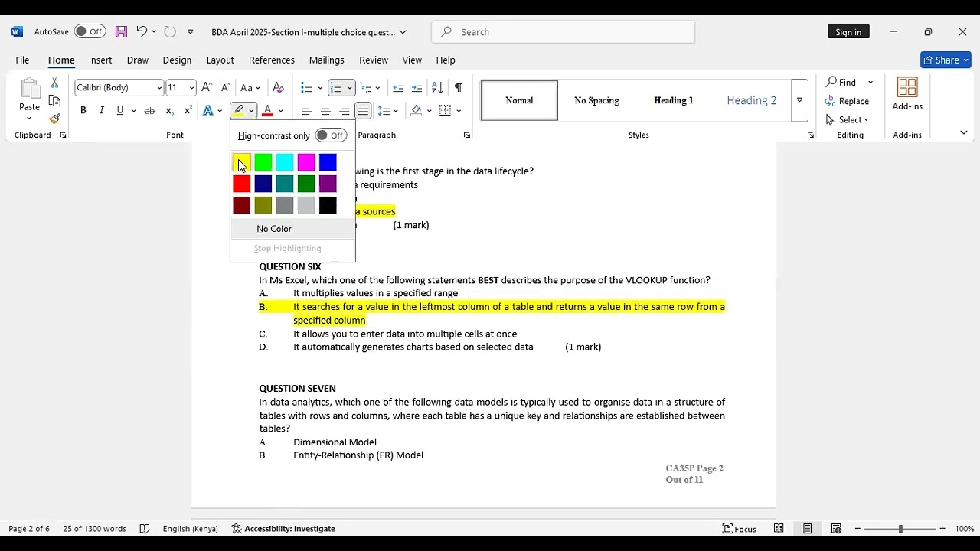
Task: Click the Sign in button
Action: click(x=848, y=32)
